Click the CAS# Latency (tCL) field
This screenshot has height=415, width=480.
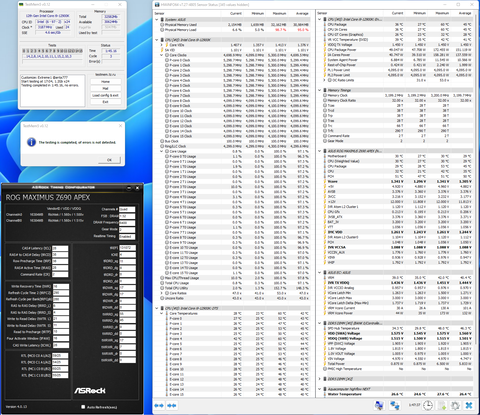(x=60, y=248)
